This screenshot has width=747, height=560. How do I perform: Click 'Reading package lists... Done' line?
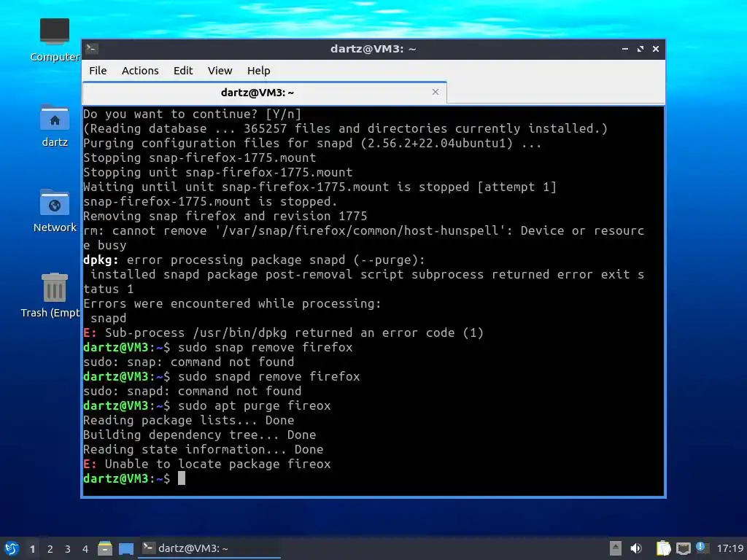pos(189,420)
